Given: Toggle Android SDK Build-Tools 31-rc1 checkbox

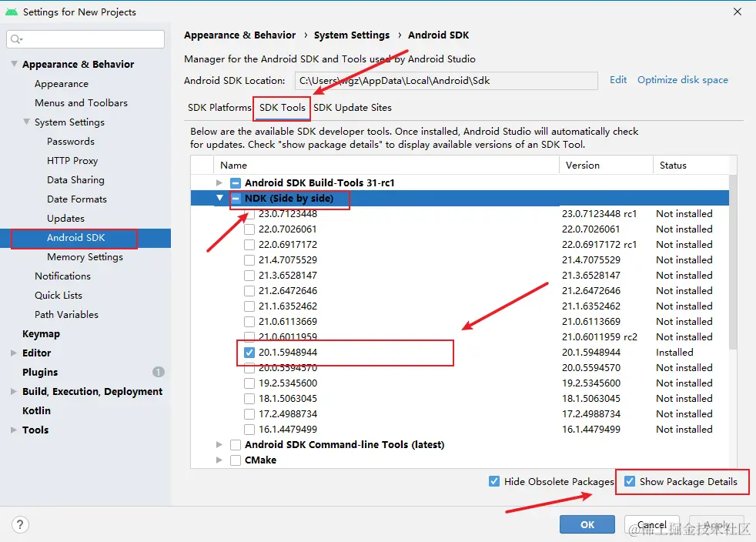Looking at the screenshot, I should (x=236, y=182).
